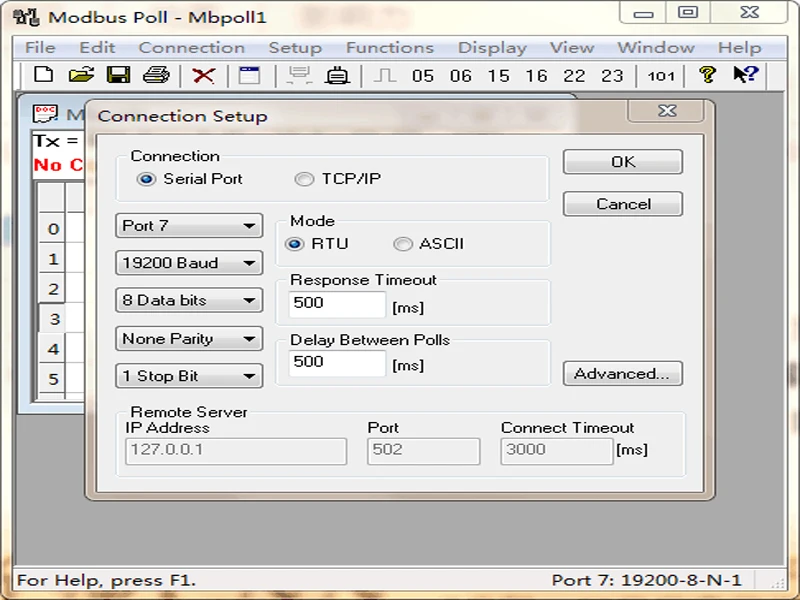This screenshot has height=600, width=800.
Task: Click function 23 toolbar button
Action: [612, 76]
